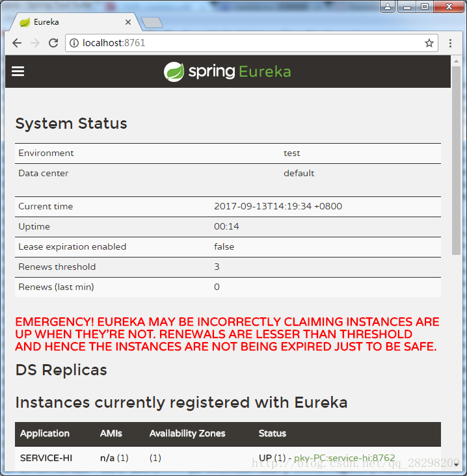Image resolution: width=467 pixels, height=476 pixels.
Task: Restore the browser window size
Action: (x=425, y=7)
